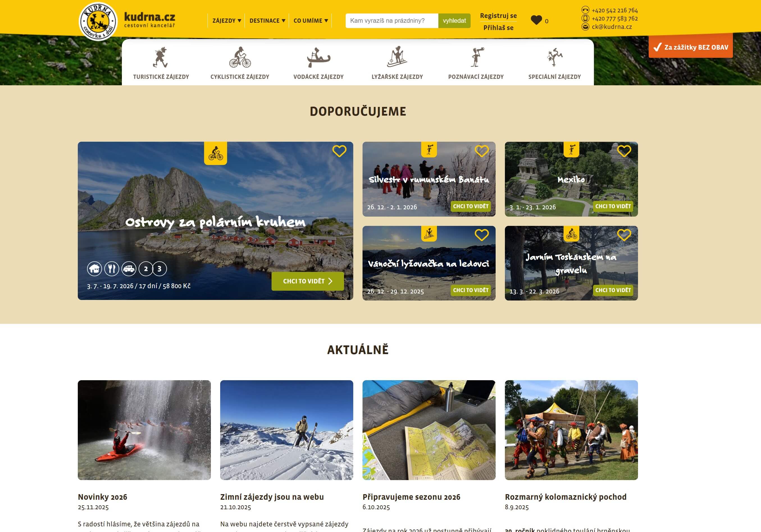
Task: Open the CO UMÍME dropdown
Action: [x=311, y=20]
